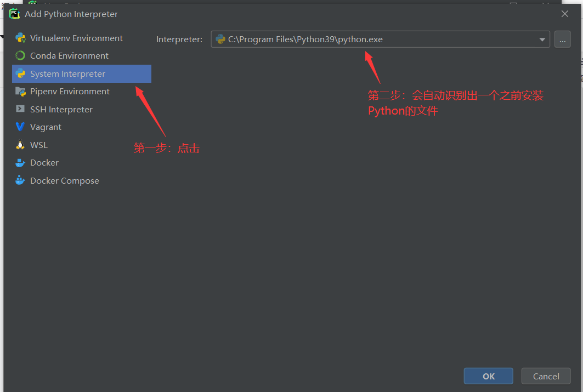Click the Vagrant V icon

coord(20,127)
